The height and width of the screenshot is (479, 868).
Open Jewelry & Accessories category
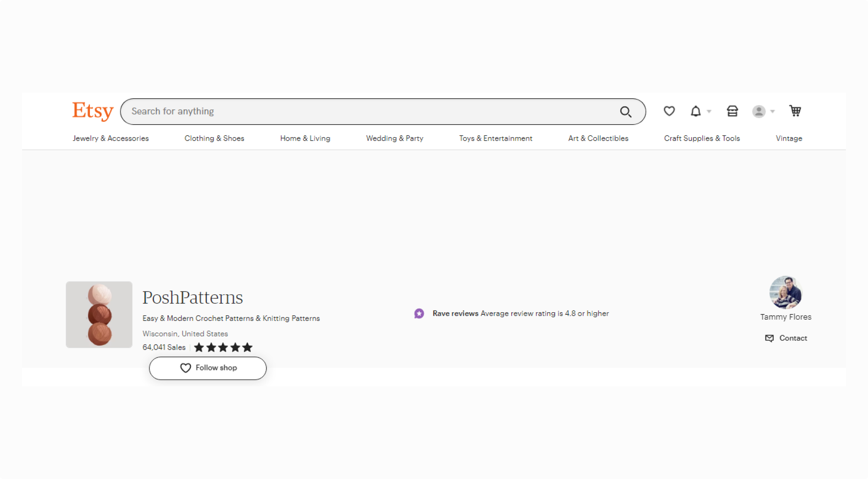(x=111, y=138)
